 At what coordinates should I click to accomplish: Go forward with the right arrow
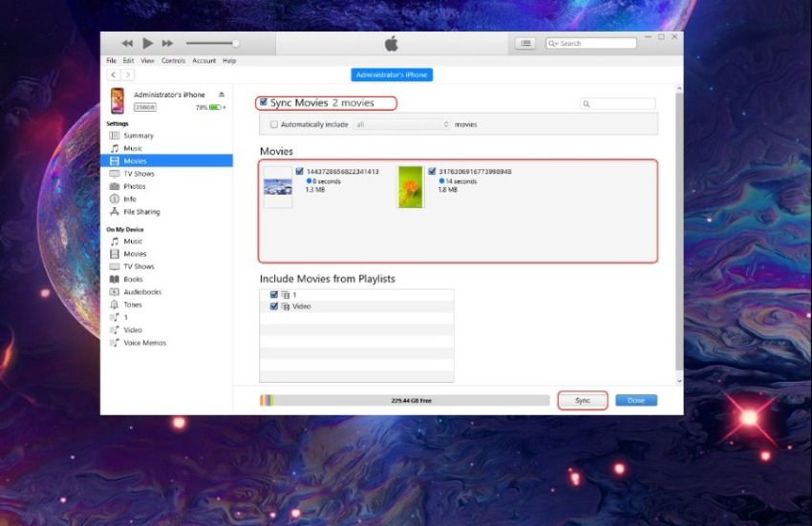pyautogui.click(x=128, y=75)
